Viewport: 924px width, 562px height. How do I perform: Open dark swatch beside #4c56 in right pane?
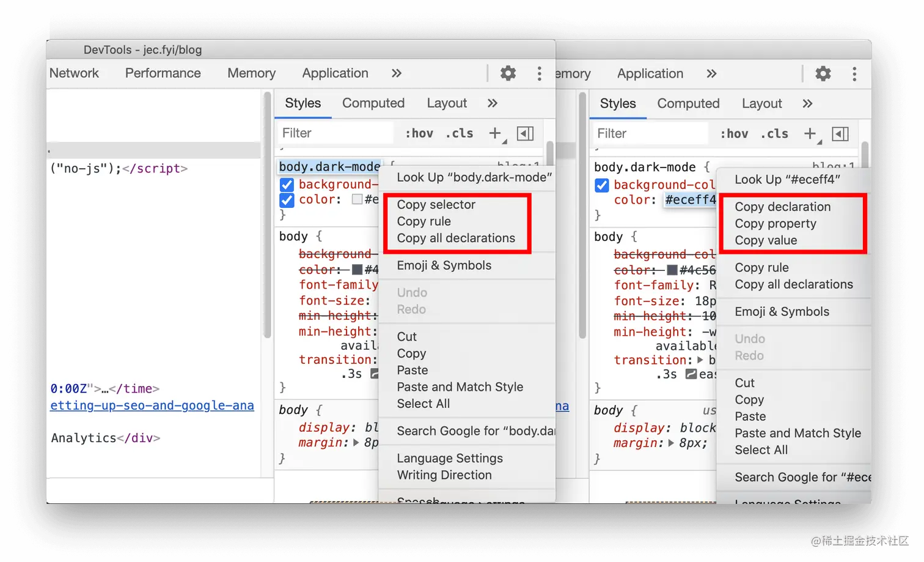pos(672,270)
